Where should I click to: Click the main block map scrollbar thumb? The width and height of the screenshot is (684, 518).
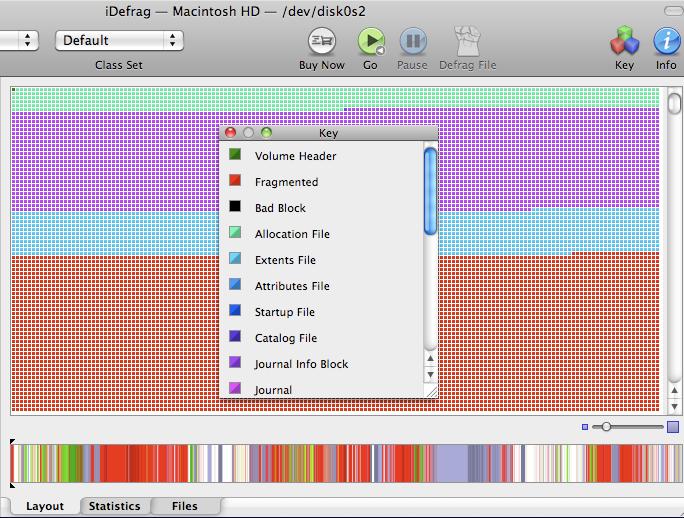[x=674, y=103]
